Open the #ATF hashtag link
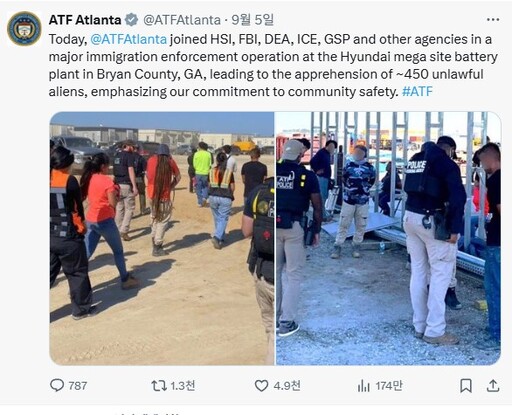Screen dimensions: 512x415 (417, 91)
